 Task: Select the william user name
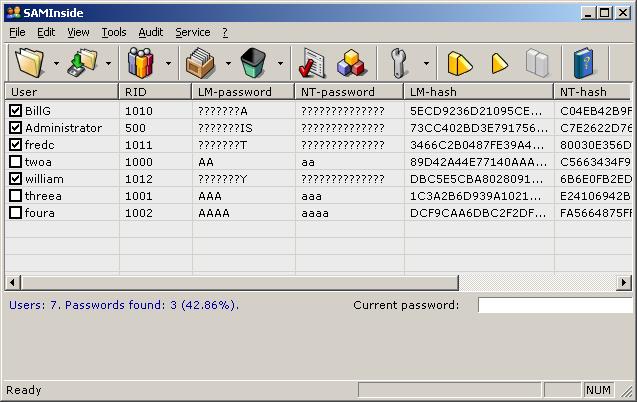(x=44, y=179)
